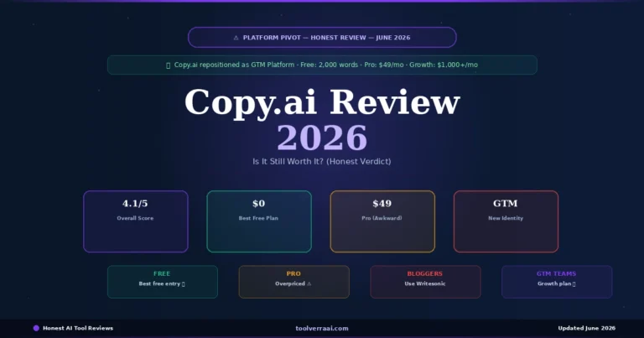This screenshot has height=338, width=644.
Task: Click the Platform Pivot Honest Review banner
Action: click(322, 38)
